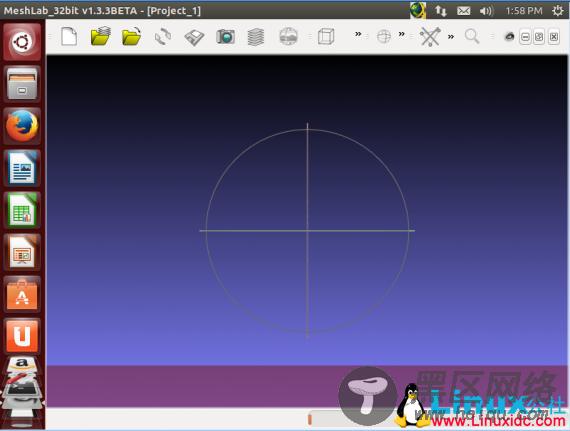Screen dimensions: 570x431
Task: Click the New Empty Project icon
Action: pyautogui.click(x=69, y=36)
